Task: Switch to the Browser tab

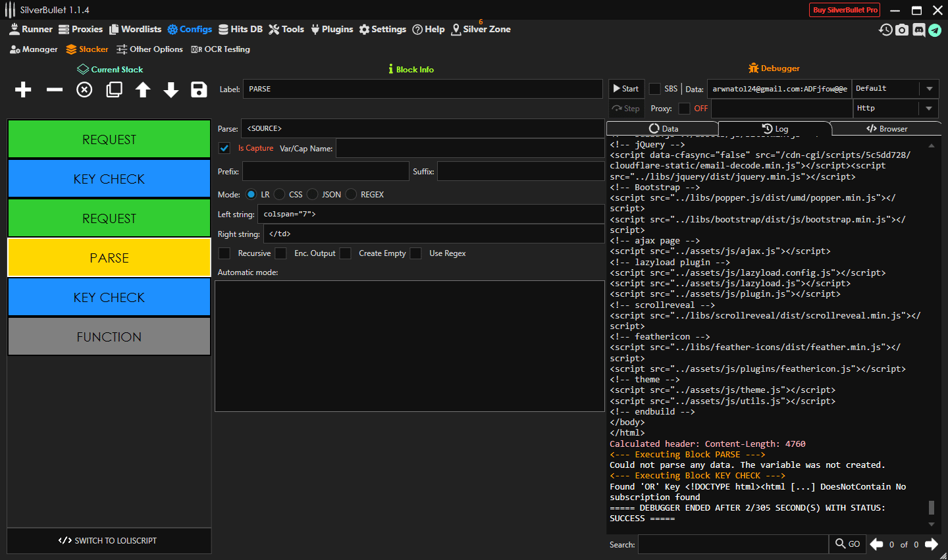Action: (x=887, y=128)
